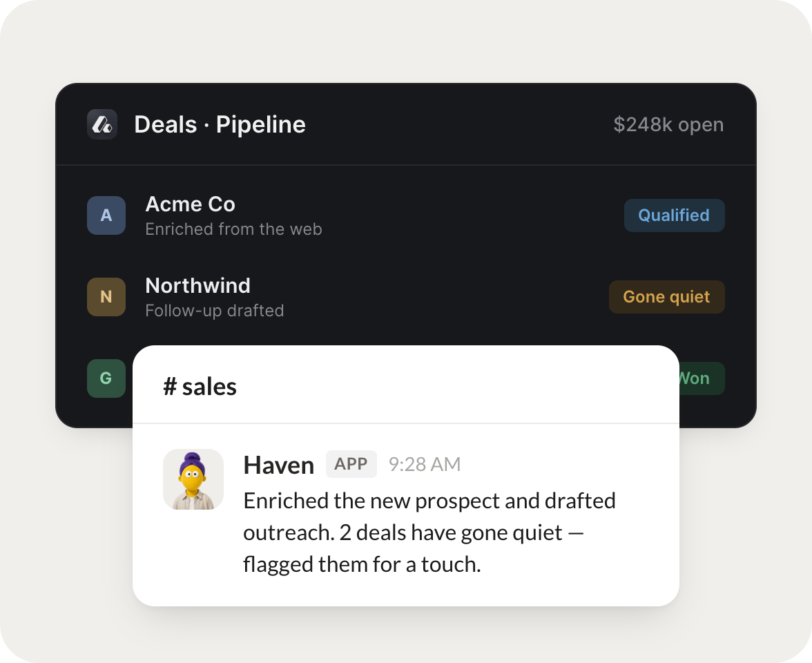Open the Northwind deal name
Viewport: 812px width, 663px height.
pos(197,285)
